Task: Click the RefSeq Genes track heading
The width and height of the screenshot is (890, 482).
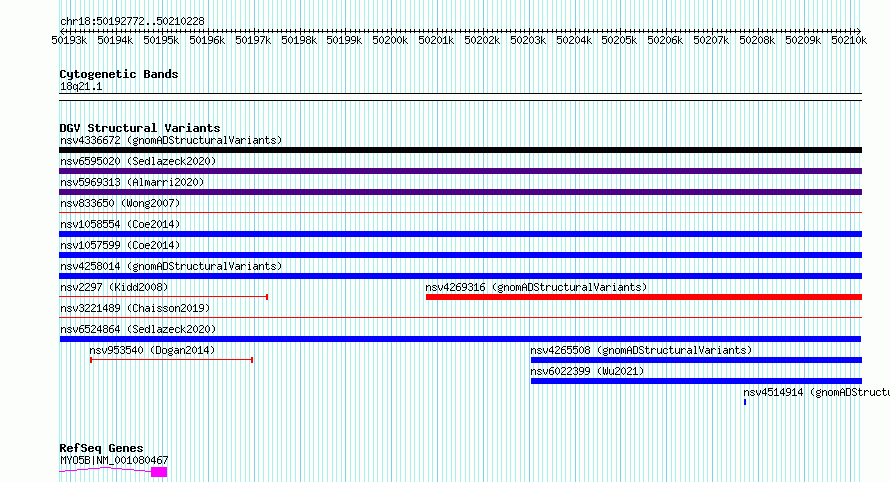Action: [x=101, y=448]
